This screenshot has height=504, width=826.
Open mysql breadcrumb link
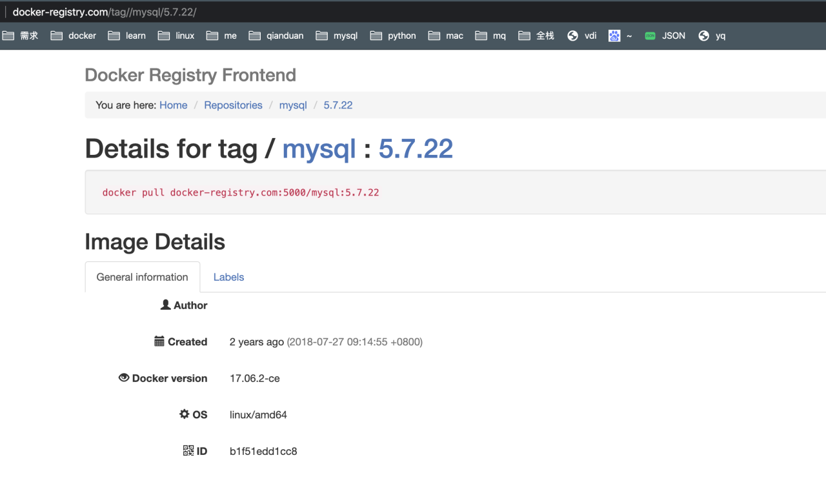(x=293, y=105)
